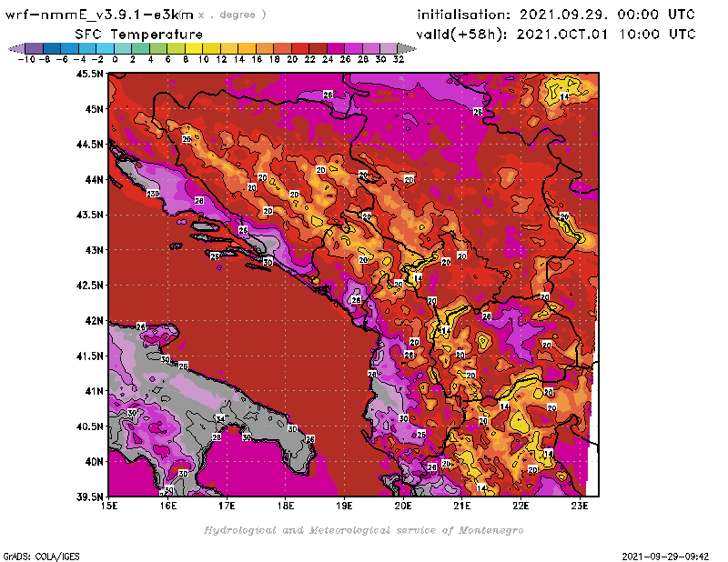
Task: Click the 'GrADS: COLA/IGES' footer text
Action: 41,557
